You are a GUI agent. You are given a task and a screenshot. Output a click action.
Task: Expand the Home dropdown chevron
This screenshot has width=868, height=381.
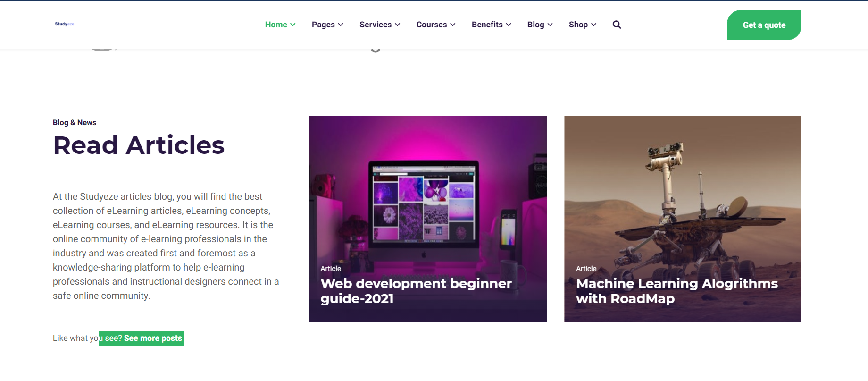(293, 25)
